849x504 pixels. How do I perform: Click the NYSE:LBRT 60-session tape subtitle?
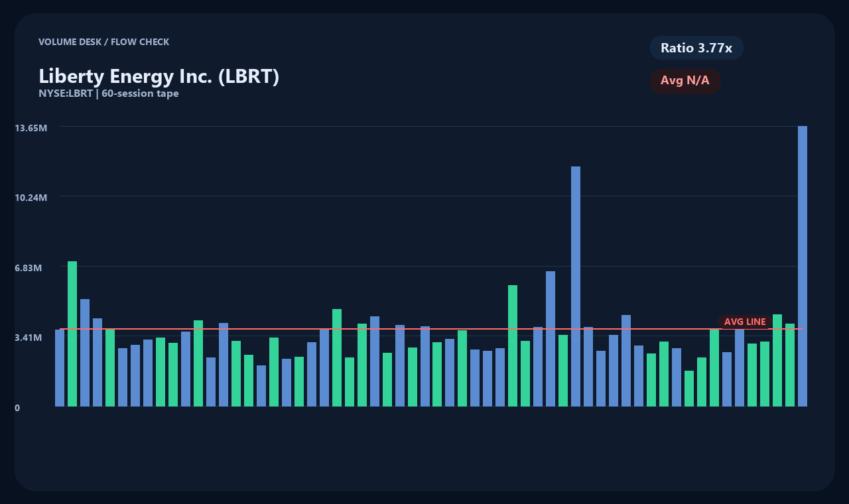(x=109, y=94)
